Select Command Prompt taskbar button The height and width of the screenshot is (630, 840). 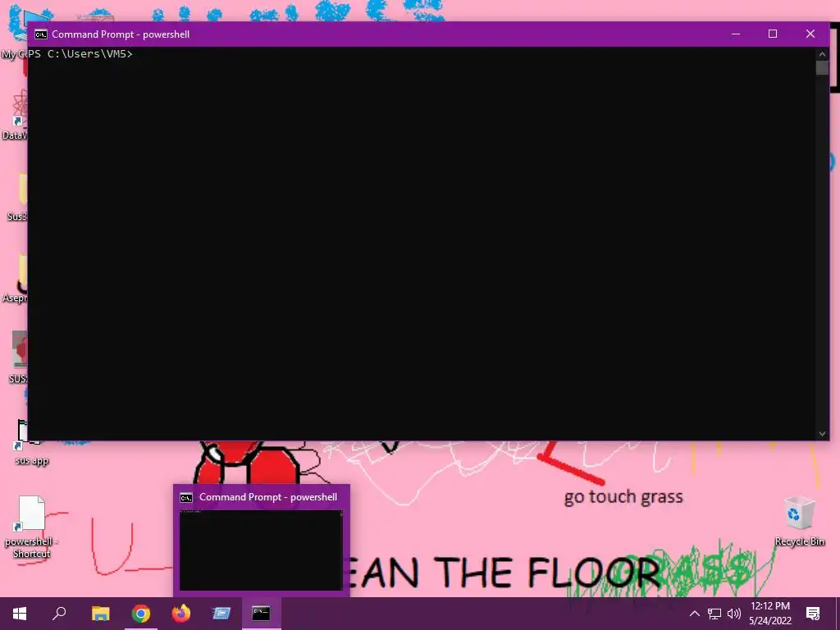[261, 614]
